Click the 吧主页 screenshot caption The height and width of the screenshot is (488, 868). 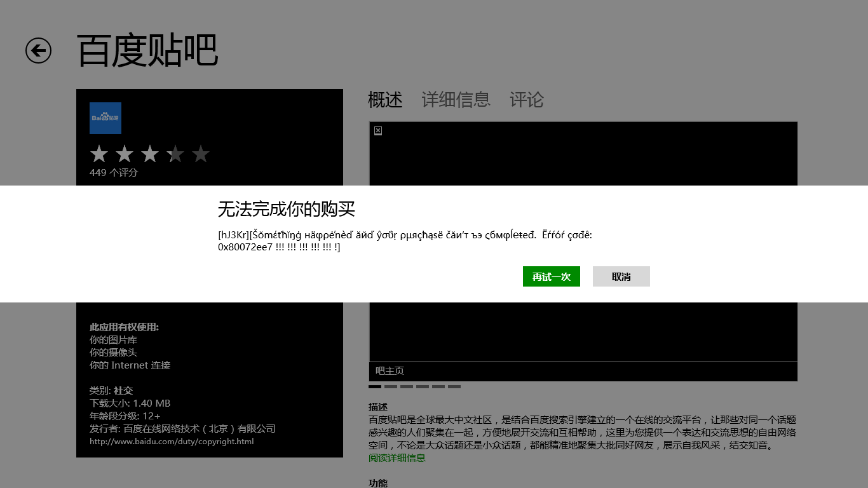[390, 370]
